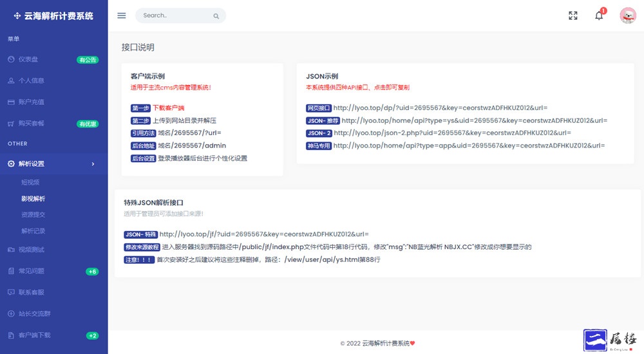The image size is (644, 354).
Task: Click the +2 badge beside 客户端下载
Action: (x=92, y=335)
